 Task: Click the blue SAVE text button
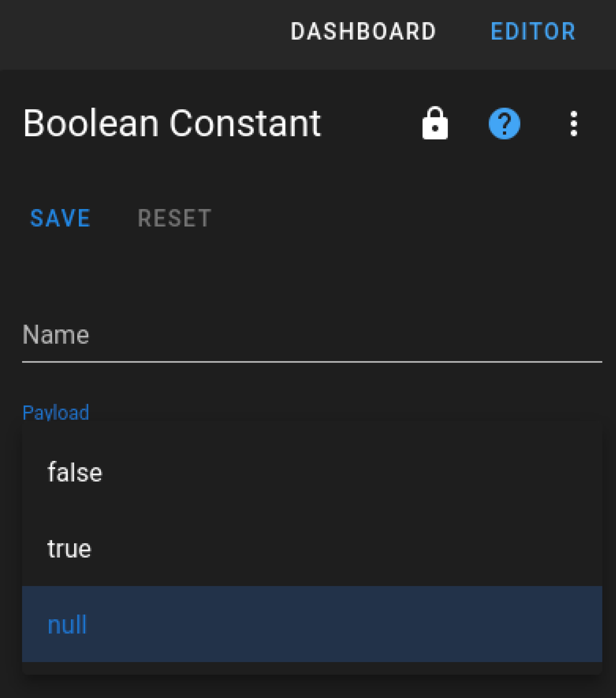tap(60, 218)
